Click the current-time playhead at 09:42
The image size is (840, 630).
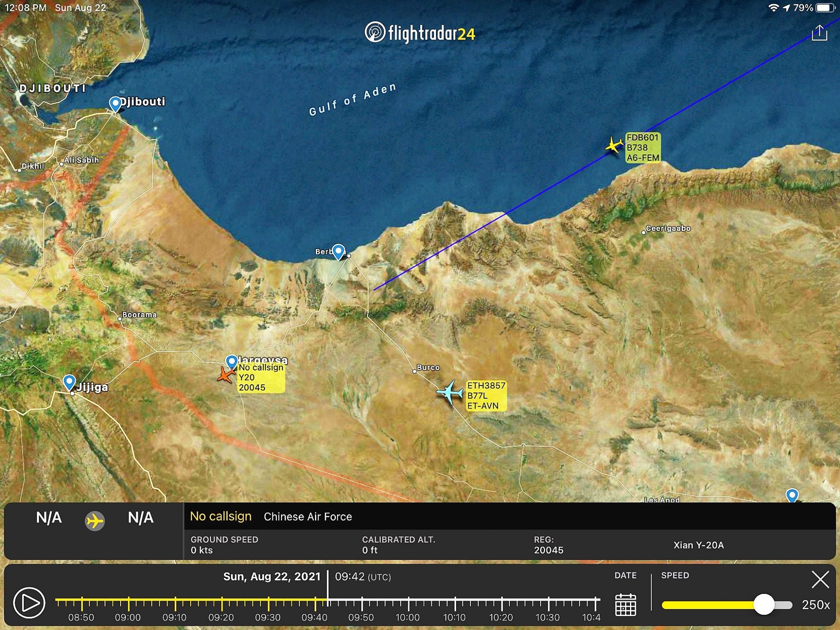click(328, 588)
